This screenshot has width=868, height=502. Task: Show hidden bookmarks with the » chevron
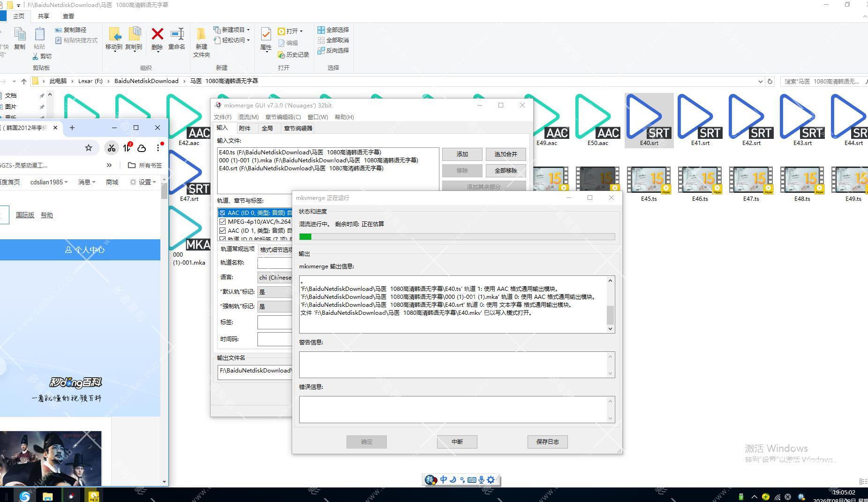click(x=109, y=165)
